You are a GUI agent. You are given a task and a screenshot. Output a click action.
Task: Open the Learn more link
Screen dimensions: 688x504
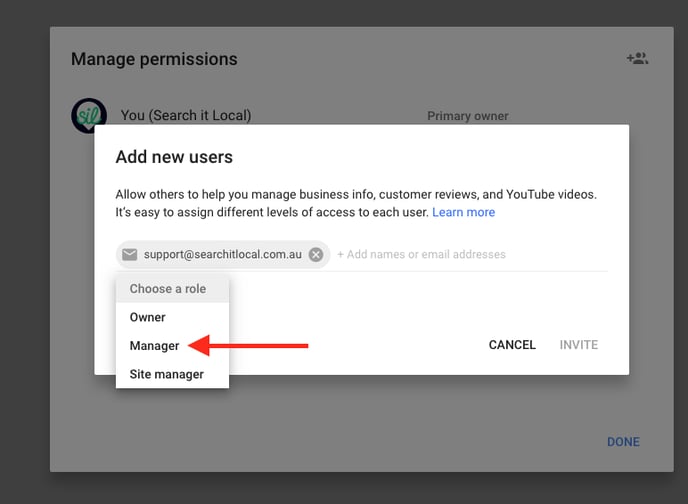coord(463,212)
